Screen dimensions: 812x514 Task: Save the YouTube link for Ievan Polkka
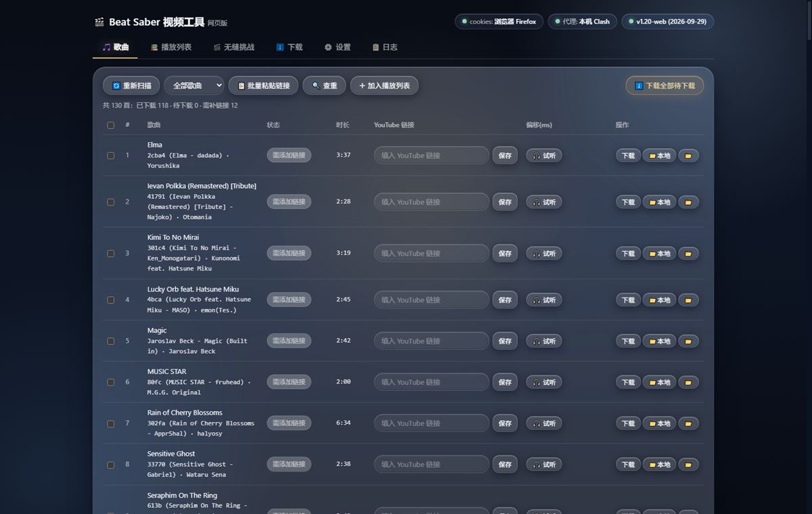pyautogui.click(x=505, y=202)
